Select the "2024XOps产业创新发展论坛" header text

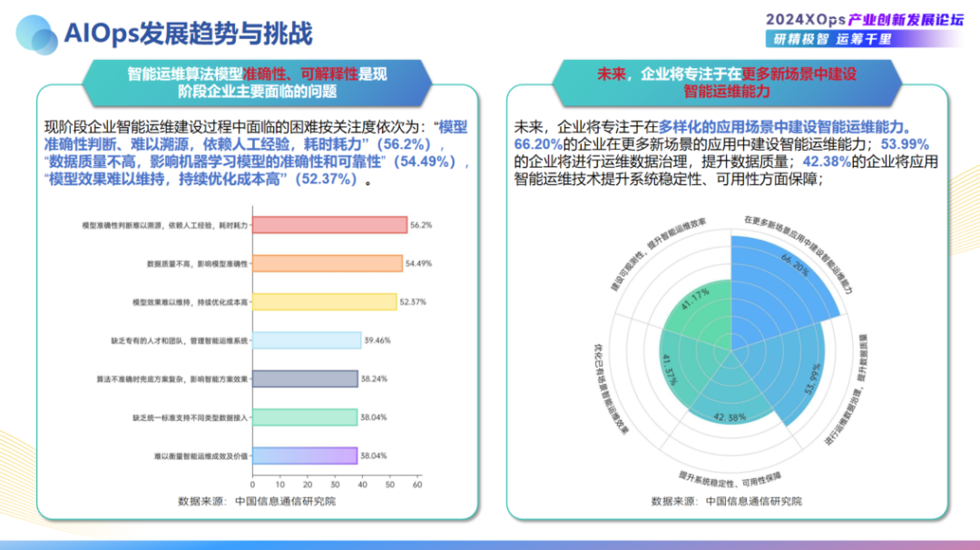(x=865, y=20)
